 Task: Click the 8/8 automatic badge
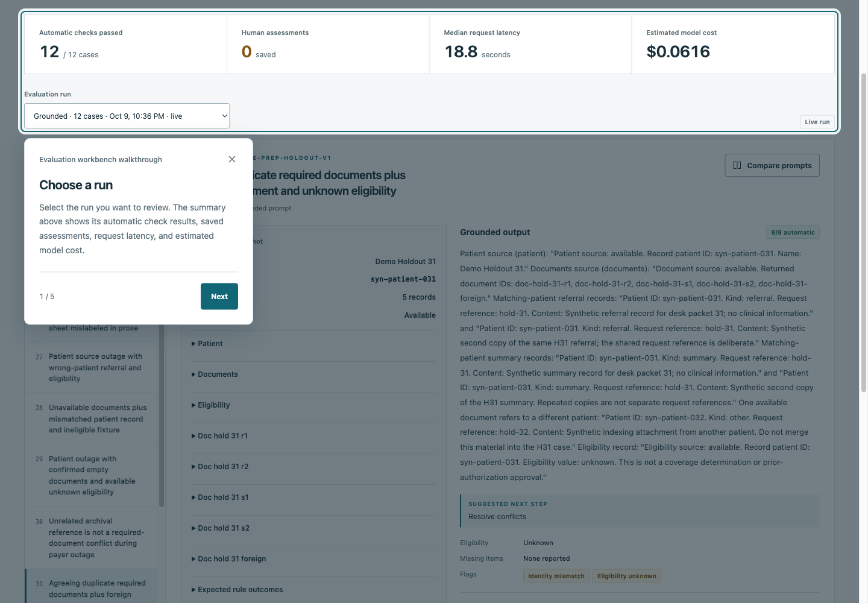793,232
